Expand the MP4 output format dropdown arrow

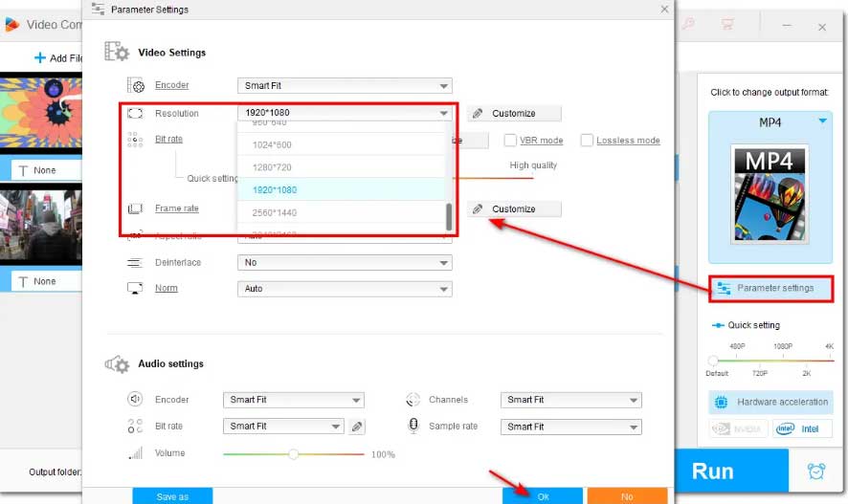(x=822, y=121)
